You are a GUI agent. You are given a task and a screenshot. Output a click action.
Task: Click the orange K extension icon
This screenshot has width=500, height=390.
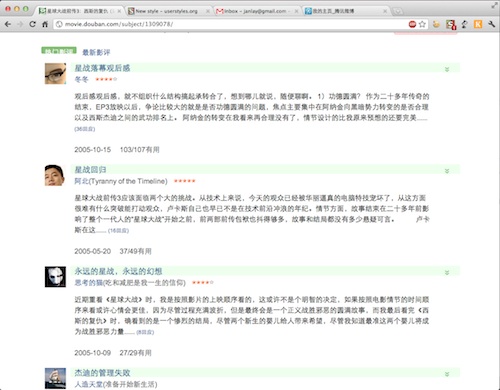pos(478,24)
